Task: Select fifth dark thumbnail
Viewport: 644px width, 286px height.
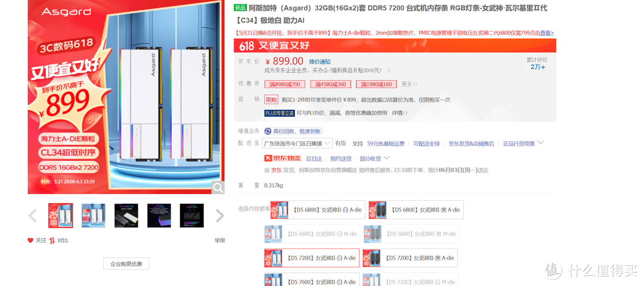Action: 192,216
